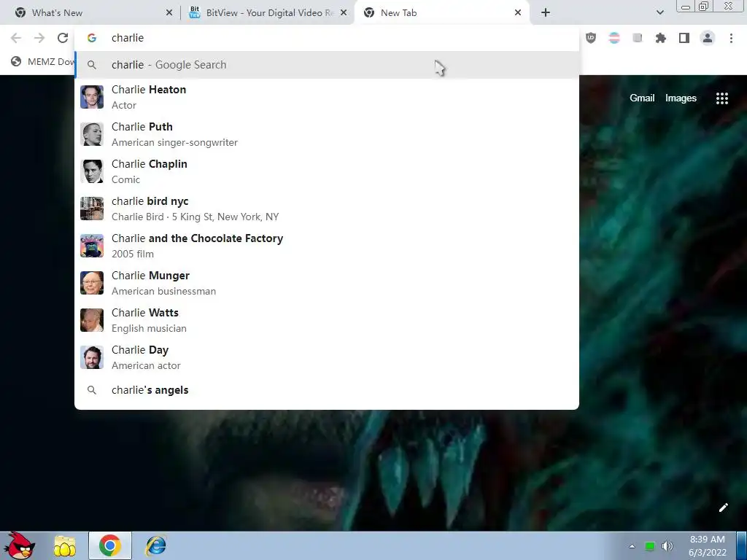This screenshot has width=747, height=560.
Task: Click the Chocolate Factory film thumbnail
Action: (x=92, y=246)
